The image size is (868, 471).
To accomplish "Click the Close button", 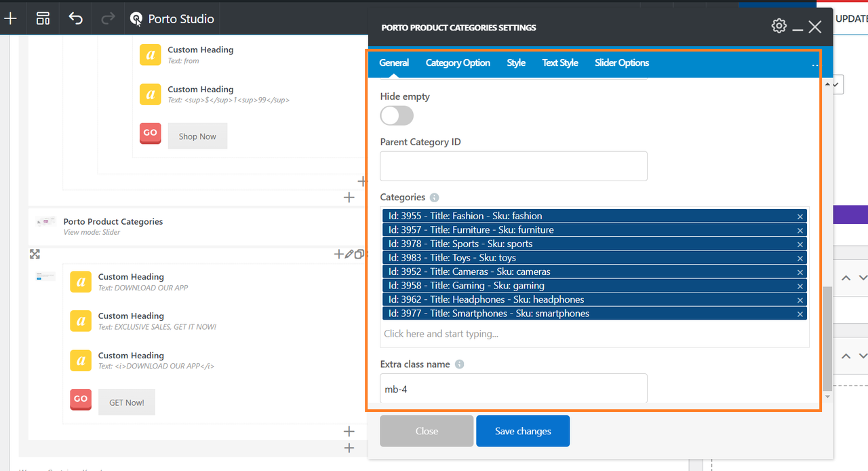I will (427, 431).
